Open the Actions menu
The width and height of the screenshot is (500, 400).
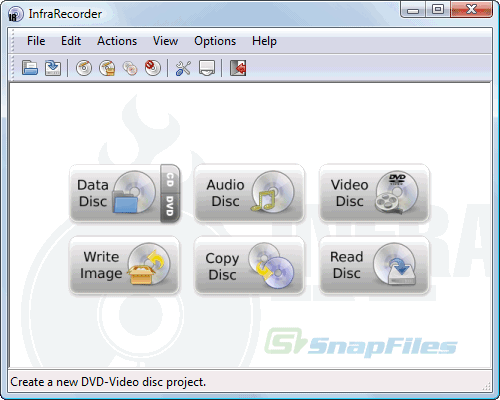point(117,41)
